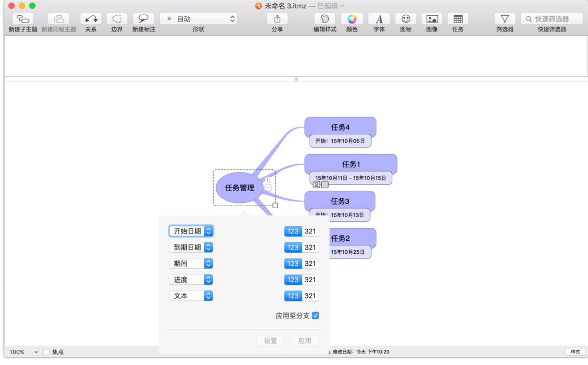Enable the 焦点 focus checkbox
Screen dimensions: 588x365
[46, 352]
